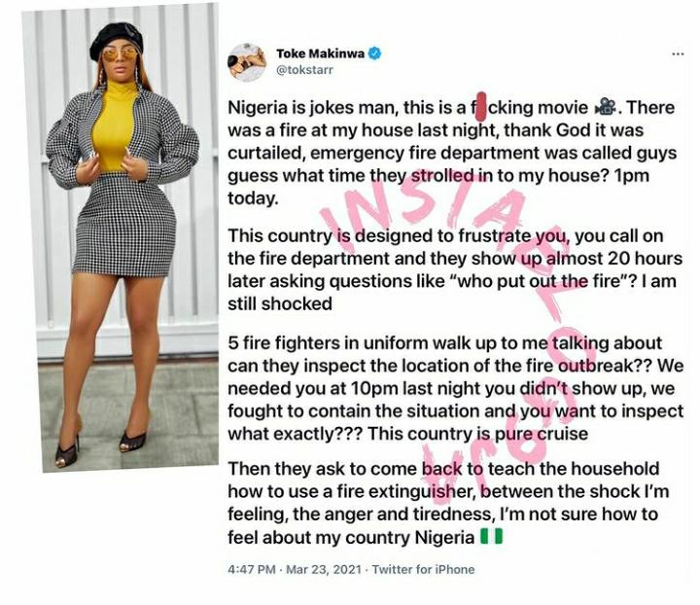
Task: Open the Twitter for iPhone source link
Action: (423, 569)
